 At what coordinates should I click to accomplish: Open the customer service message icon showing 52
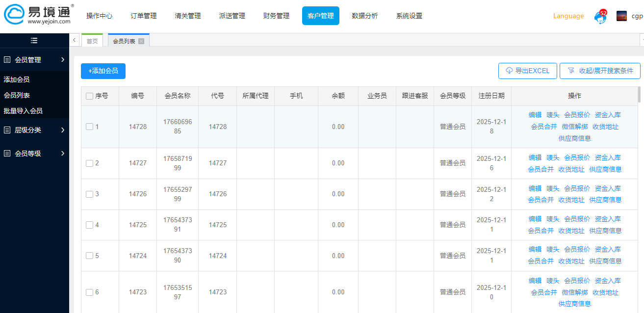(599, 17)
